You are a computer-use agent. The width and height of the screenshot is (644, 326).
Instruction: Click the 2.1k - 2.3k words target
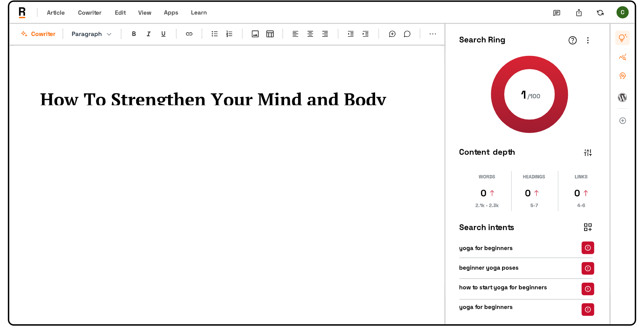[x=487, y=205]
